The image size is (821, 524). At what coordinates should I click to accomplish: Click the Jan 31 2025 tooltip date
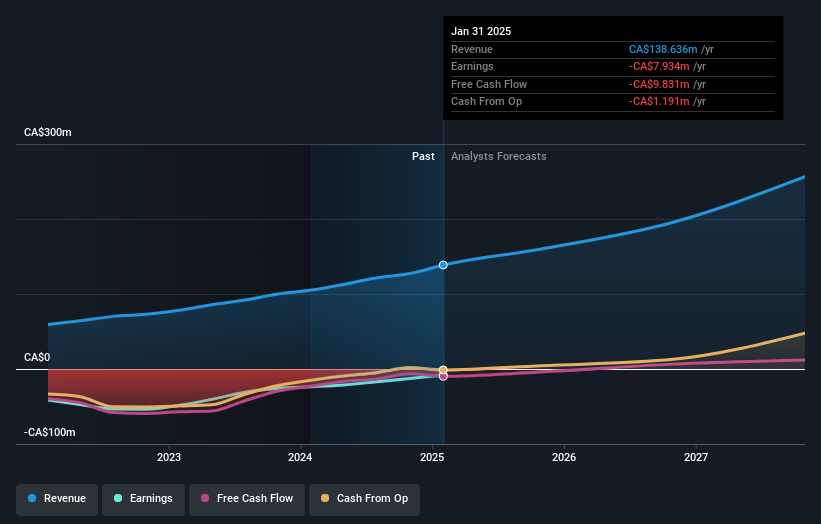click(481, 31)
